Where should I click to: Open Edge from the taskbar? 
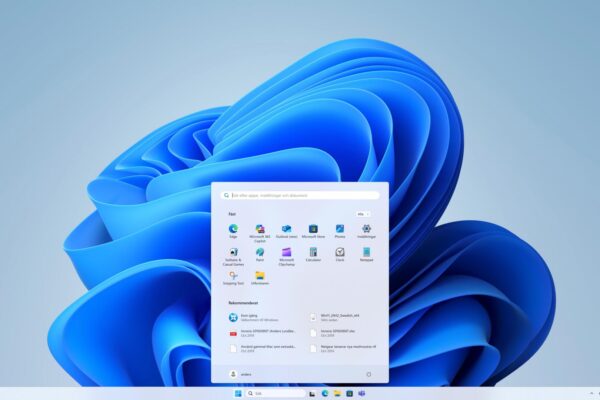325,393
